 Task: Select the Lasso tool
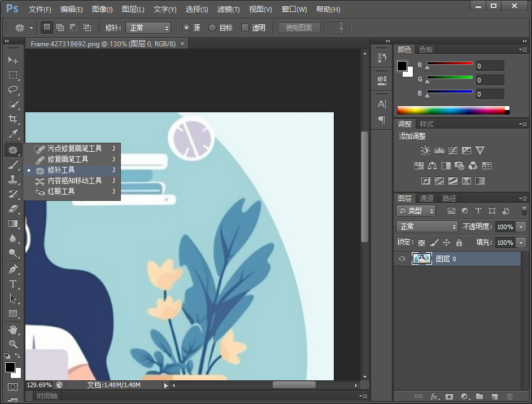12,90
